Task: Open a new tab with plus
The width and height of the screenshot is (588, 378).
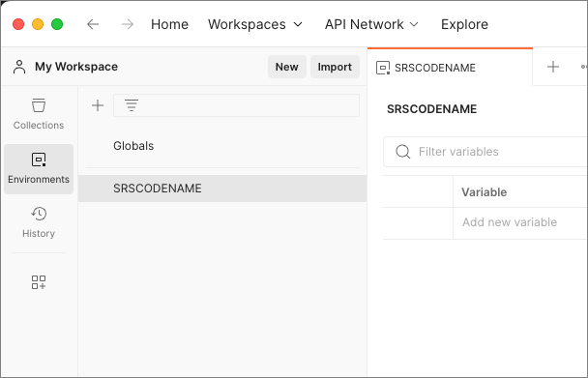Action: [x=553, y=67]
